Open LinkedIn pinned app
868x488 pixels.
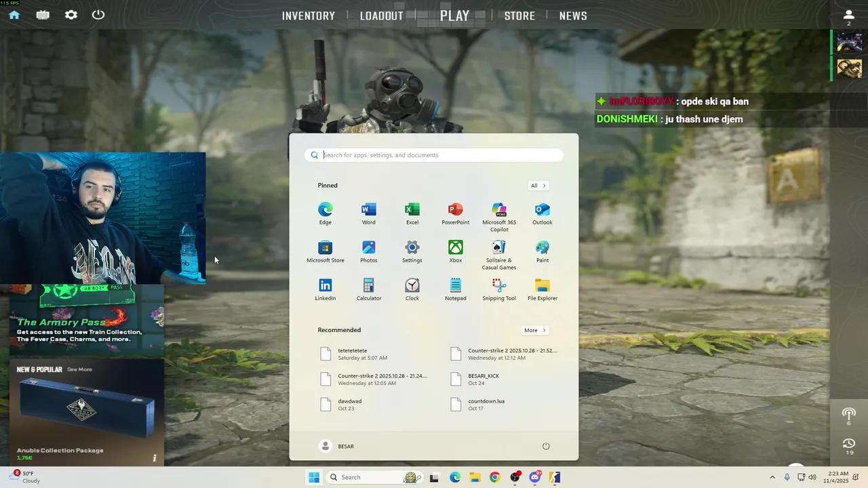pos(325,290)
